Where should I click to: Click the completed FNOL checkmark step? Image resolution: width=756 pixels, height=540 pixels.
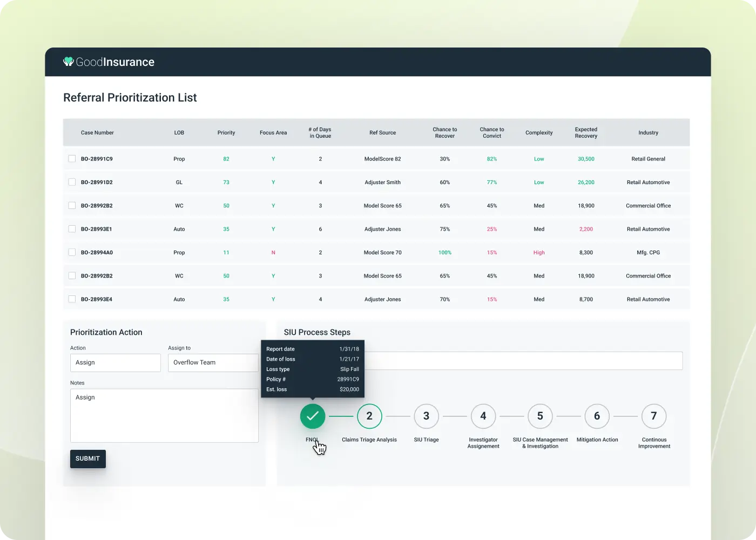[313, 416]
